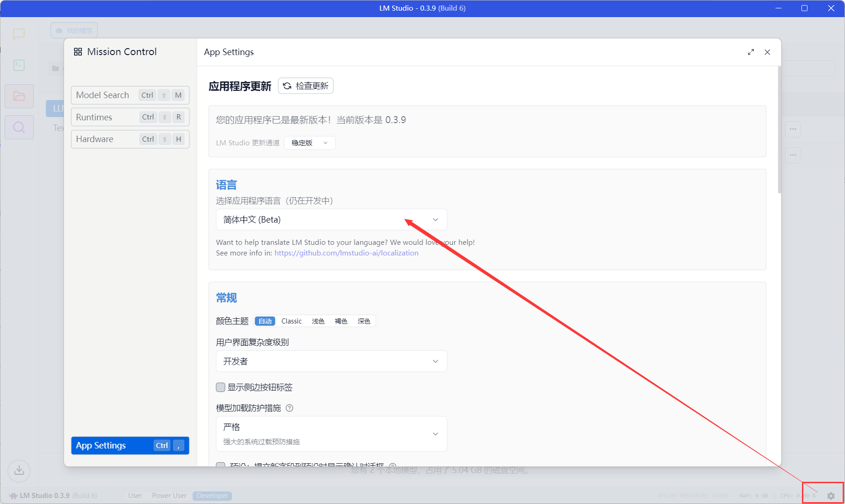The height and width of the screenshot is (504, 845).
Task: Close the App Settings dialog
Action: pos(768,52)
